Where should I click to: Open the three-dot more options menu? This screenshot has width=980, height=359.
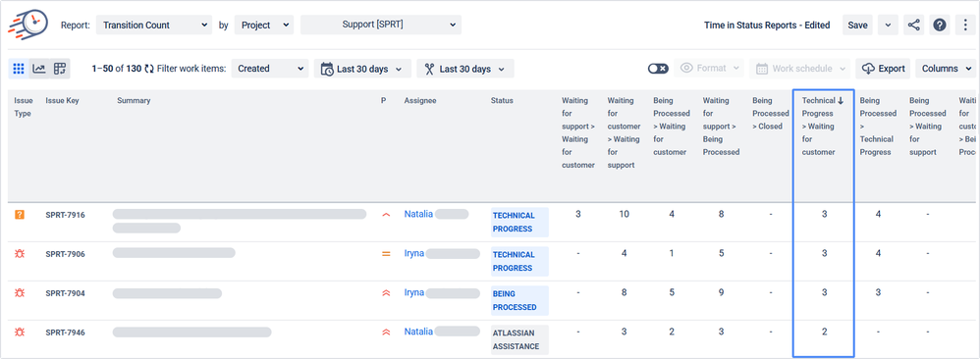965,25
